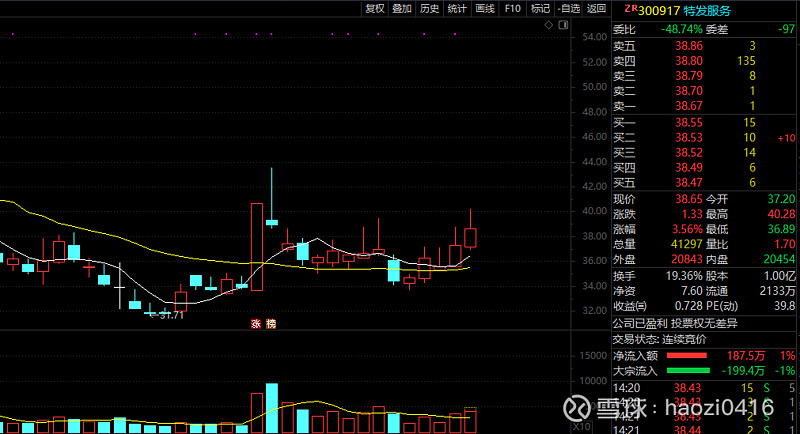
Task: Select the 委比 value -48.74%
Action: click(x=682, y=30)
